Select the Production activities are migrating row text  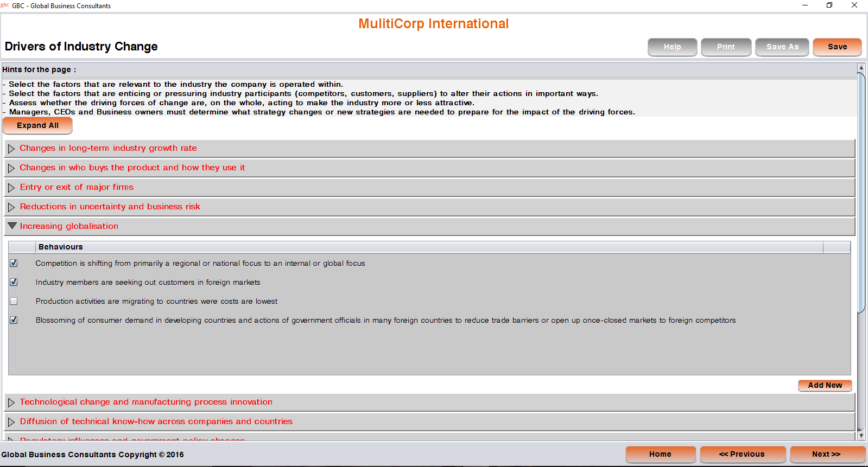156,301
